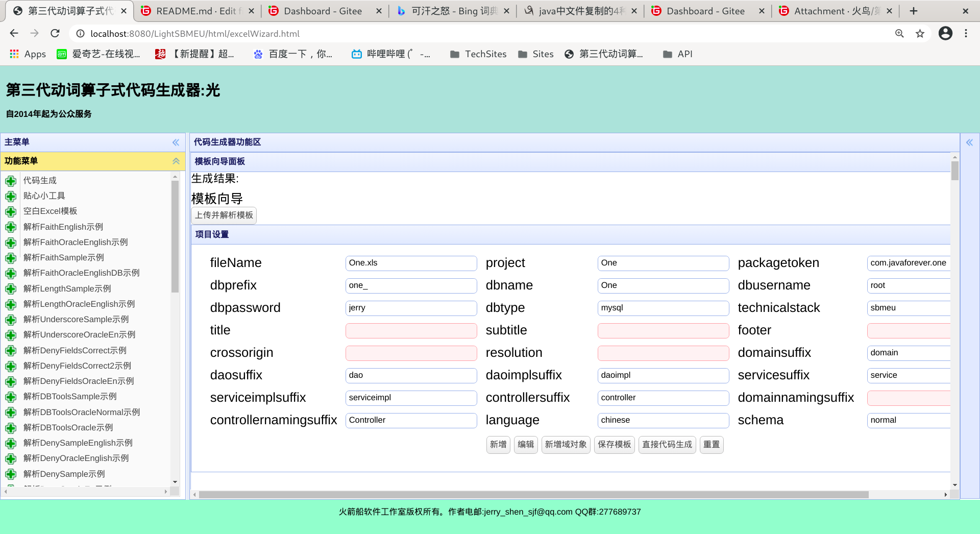Open the Sites bookmark folder
This screenshot has width=980, height=534.
535,54
